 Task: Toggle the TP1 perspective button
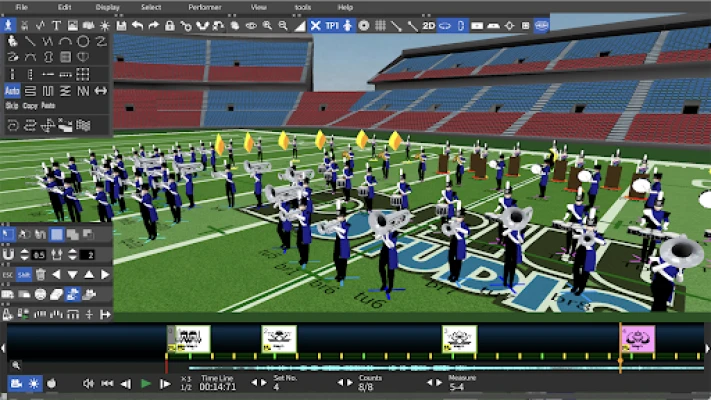point(332,24)
